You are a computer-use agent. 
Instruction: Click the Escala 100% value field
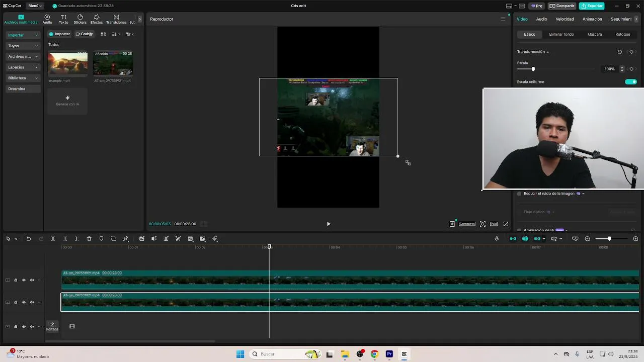coord(610,69)
